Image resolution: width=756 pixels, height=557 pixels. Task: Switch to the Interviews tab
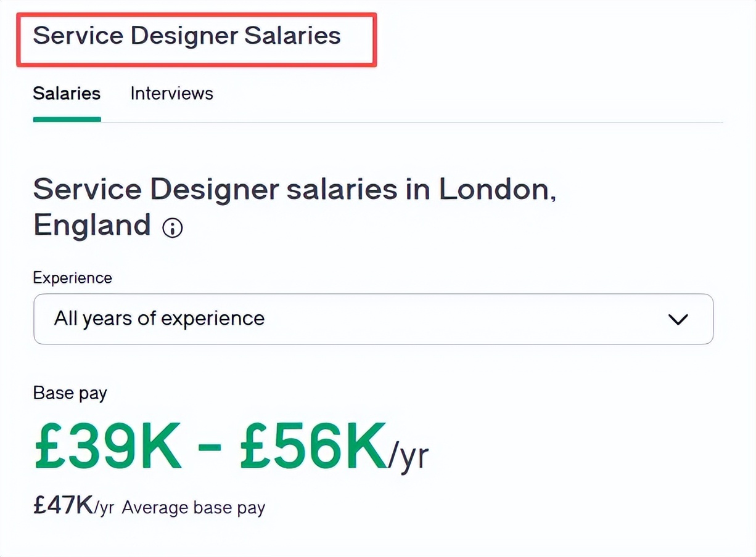171,94
